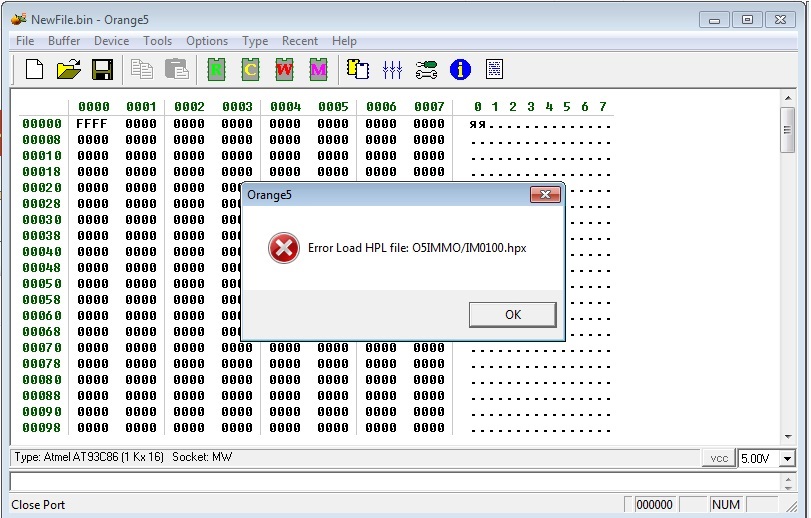Click column header 0007
Image resolution: width=811 pixels, height=518 pixels.
pos(429,107)
